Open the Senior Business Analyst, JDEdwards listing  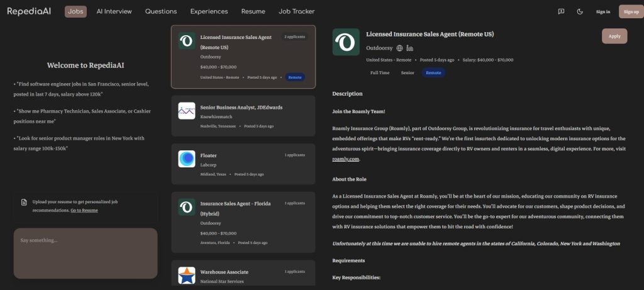(x=243, y=116)
